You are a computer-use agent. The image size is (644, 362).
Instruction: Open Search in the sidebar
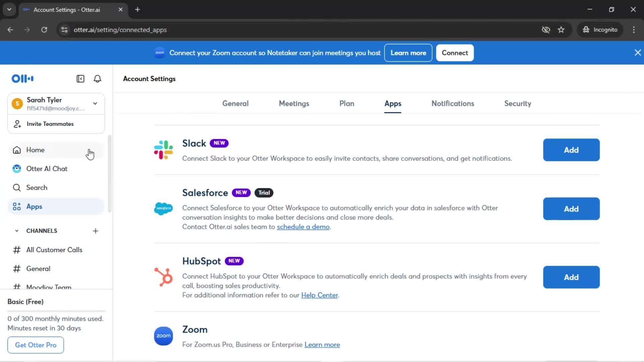56,188
